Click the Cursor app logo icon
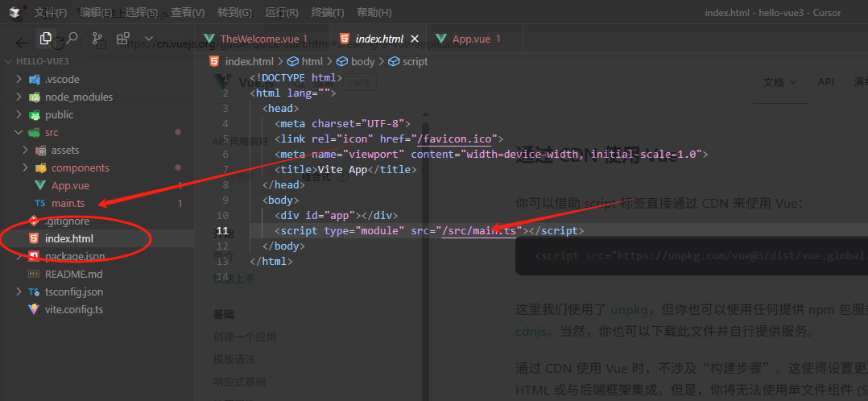Viewport: 868px width, 401px height. click(15, 11)
